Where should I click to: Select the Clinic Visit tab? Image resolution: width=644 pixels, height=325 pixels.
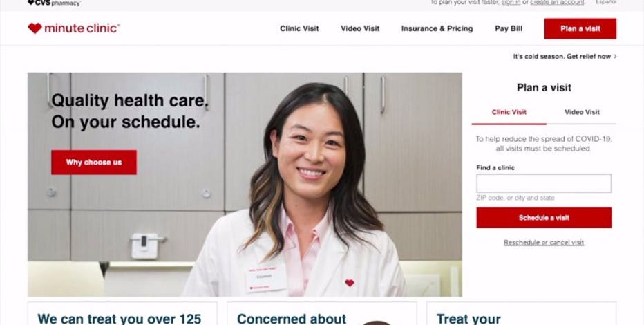coord(509,112)
